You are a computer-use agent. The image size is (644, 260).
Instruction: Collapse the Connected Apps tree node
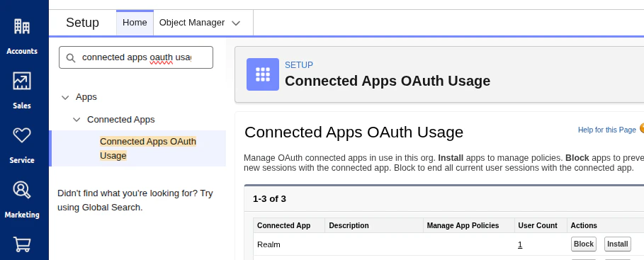[x=77, y=120]
